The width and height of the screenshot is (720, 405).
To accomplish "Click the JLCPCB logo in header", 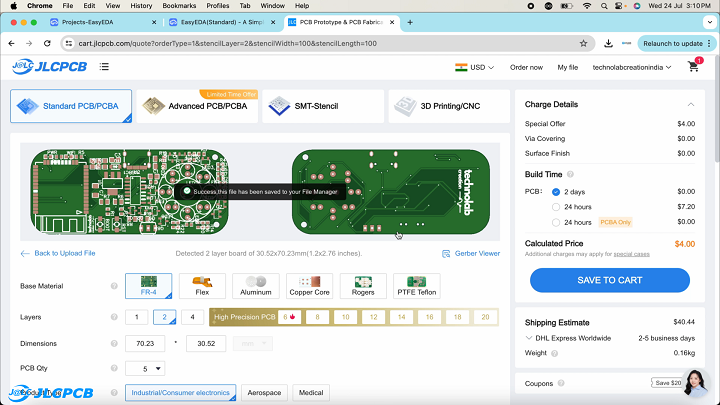I will (x=50, y=67).
